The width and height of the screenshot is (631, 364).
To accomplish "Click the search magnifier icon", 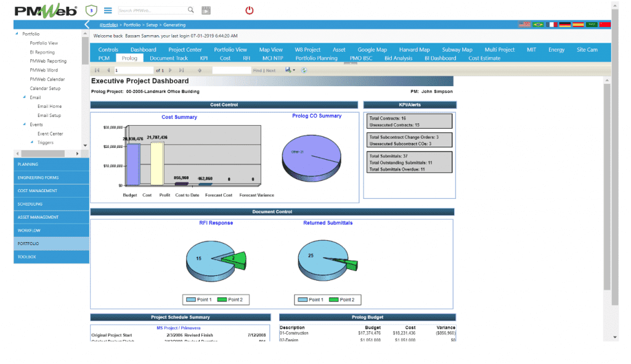I will (191, 10).
